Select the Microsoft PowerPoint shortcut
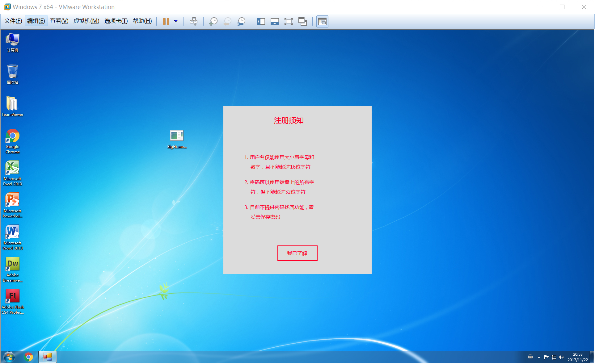The height and width of the screenshot is (364, 595). [x=13, y=205]
